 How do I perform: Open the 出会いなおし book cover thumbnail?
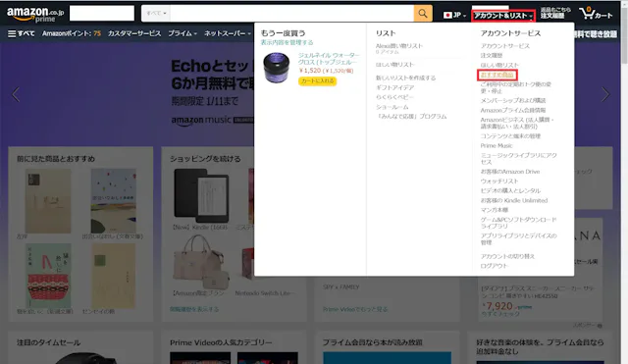114,200
